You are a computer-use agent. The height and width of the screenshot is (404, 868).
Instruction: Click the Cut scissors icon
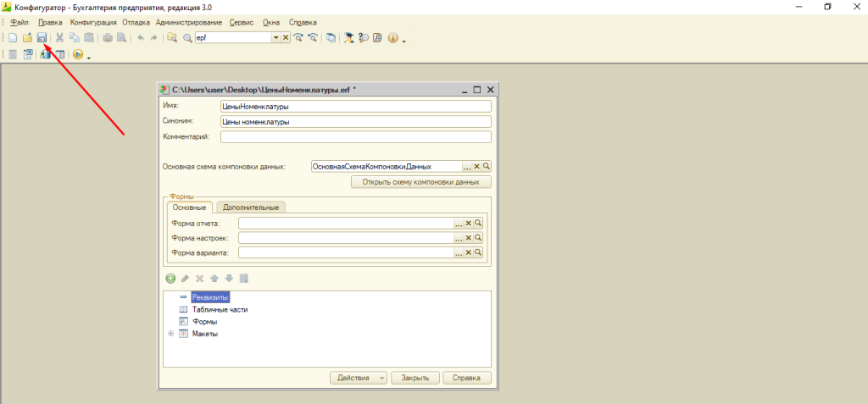(60, 38)
